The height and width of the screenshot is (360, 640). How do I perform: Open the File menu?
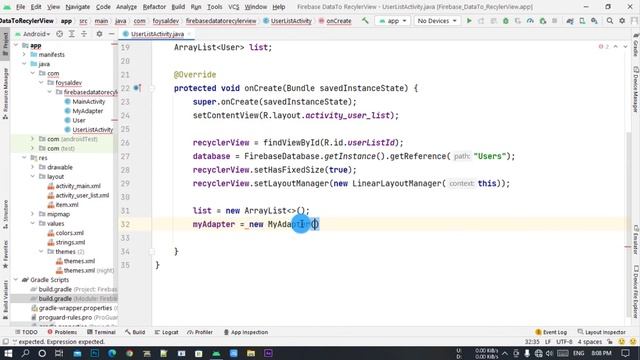pos(20,7)
